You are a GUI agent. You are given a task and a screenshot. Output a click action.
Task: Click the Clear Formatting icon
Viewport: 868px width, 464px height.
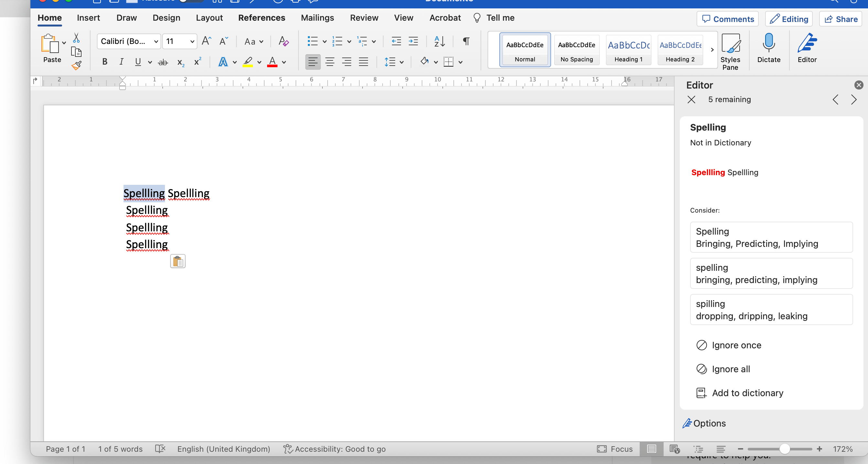[x=283, y=41]
